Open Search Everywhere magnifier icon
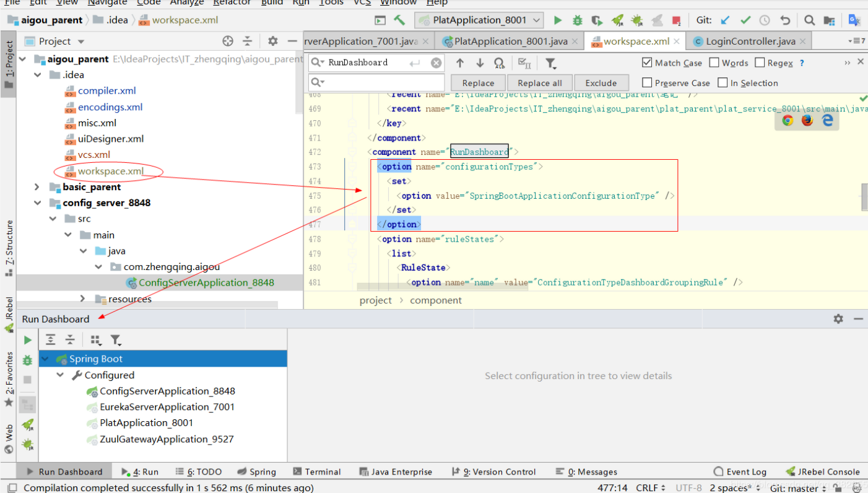Image resolution: width=868 pixels, height=493 pixels. coord(809,20)
